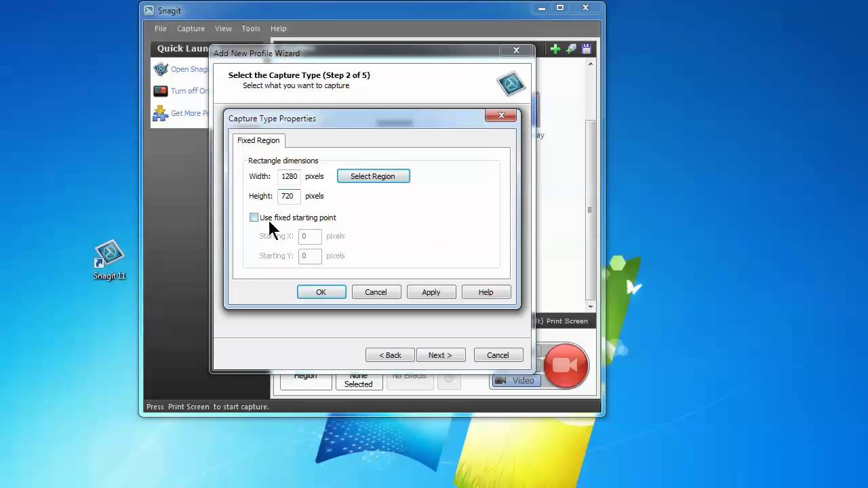868x488 pixels.
Task: Click the Height input field
Action: [289, 196]
